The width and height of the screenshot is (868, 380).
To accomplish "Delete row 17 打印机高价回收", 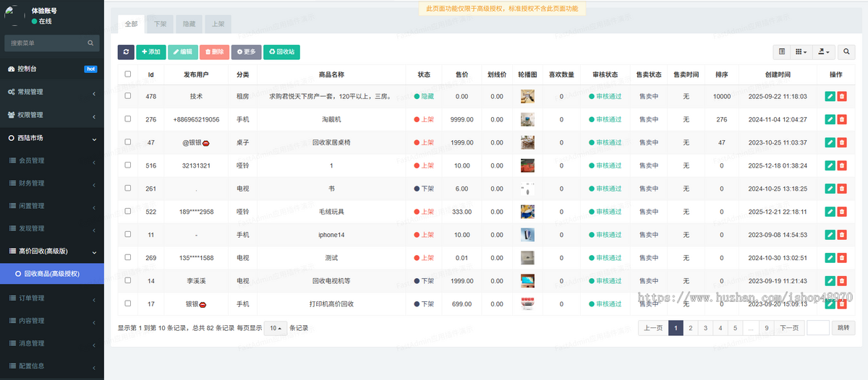I will 842,304.
